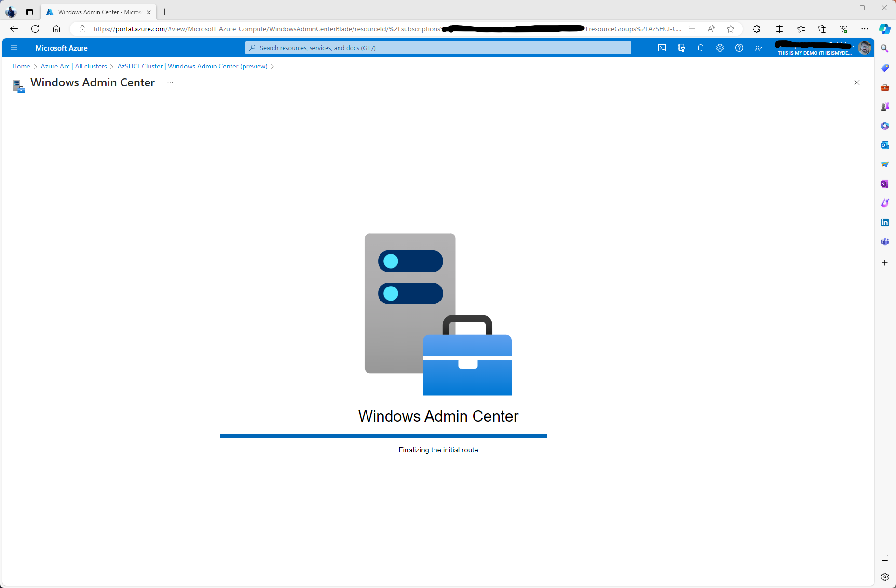896x588 pixels.
Task: Click the Microsoft Azure title link
Action: (x=61, y=48)
